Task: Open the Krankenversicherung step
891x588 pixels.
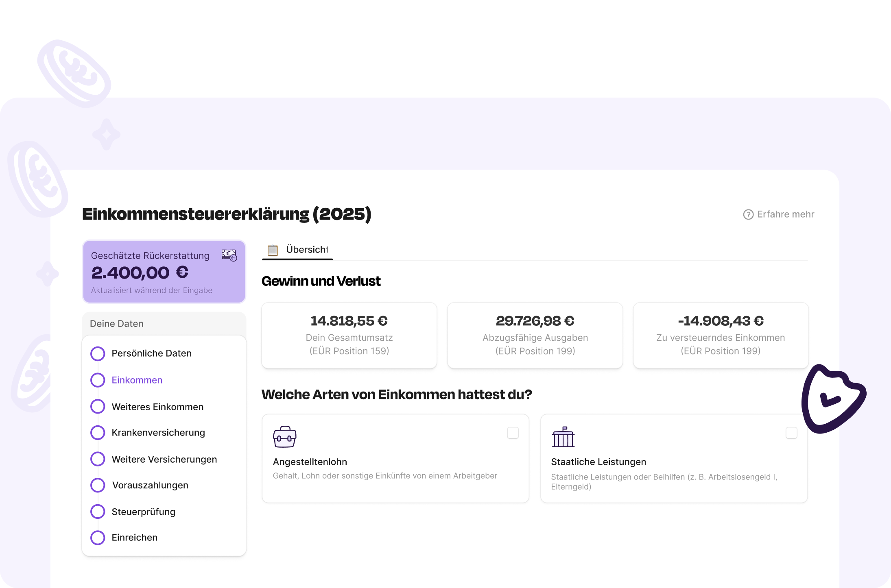Action: (x=158, y=433)
